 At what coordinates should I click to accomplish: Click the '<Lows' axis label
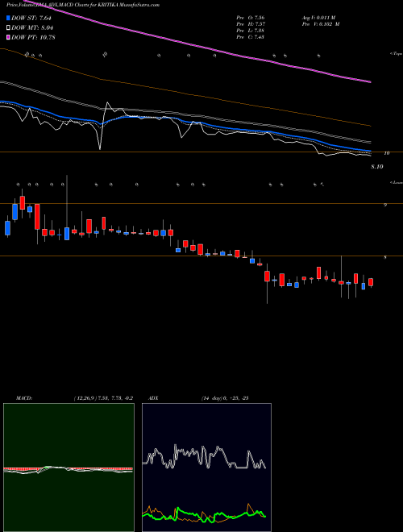pos(396,182)
